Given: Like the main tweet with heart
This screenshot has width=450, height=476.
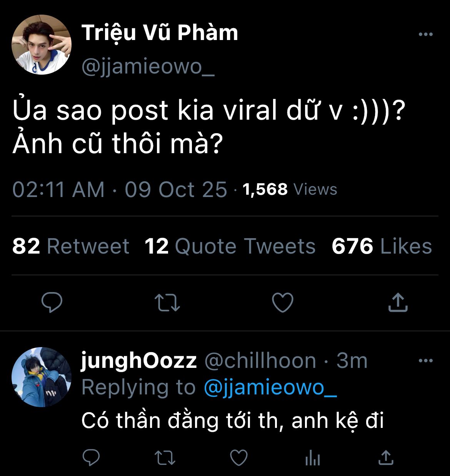Looking at the screenshot, I should click(283, 302).
